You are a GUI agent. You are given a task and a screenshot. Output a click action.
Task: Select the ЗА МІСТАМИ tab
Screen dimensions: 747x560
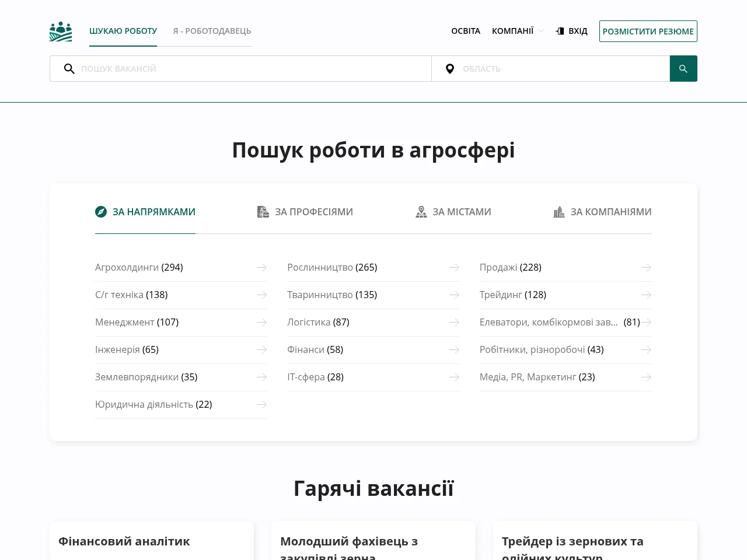click(x=453, y=212)
